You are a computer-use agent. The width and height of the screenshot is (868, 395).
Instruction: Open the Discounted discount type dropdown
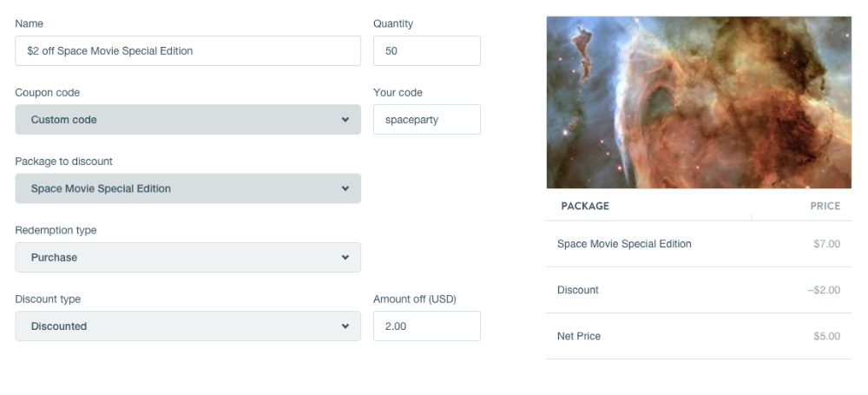tap(187, 326)
